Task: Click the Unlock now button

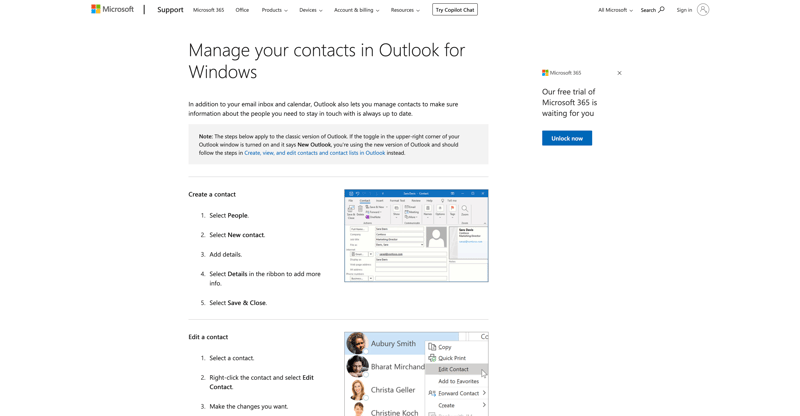Action: click(567, 138)
